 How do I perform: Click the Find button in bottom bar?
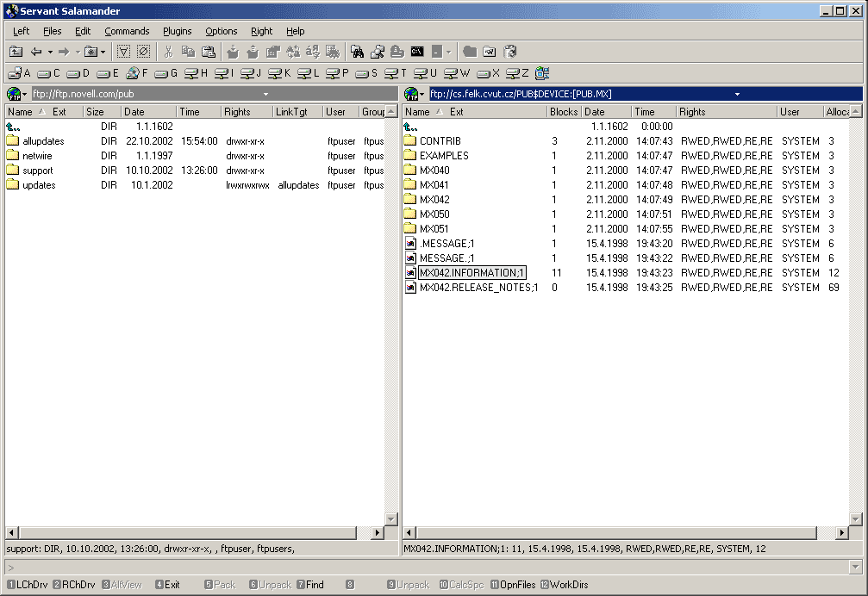click(310, 585)
